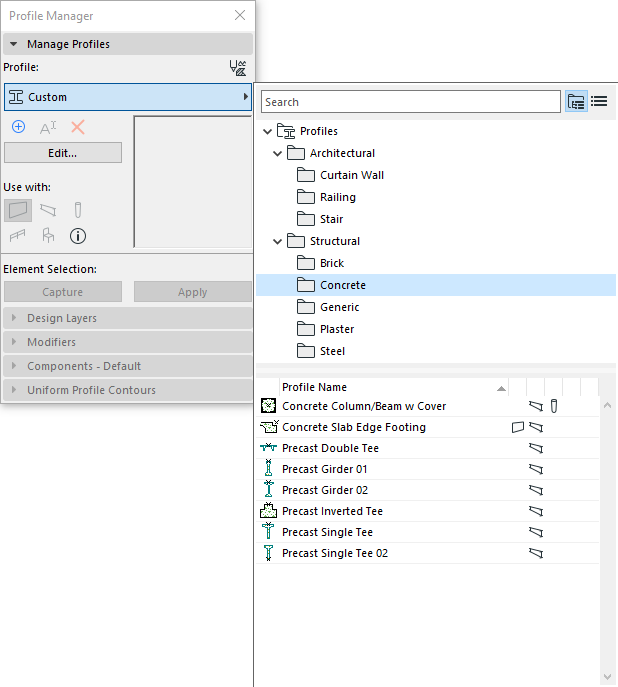Toggle Use with Wall button

(18, 210)
